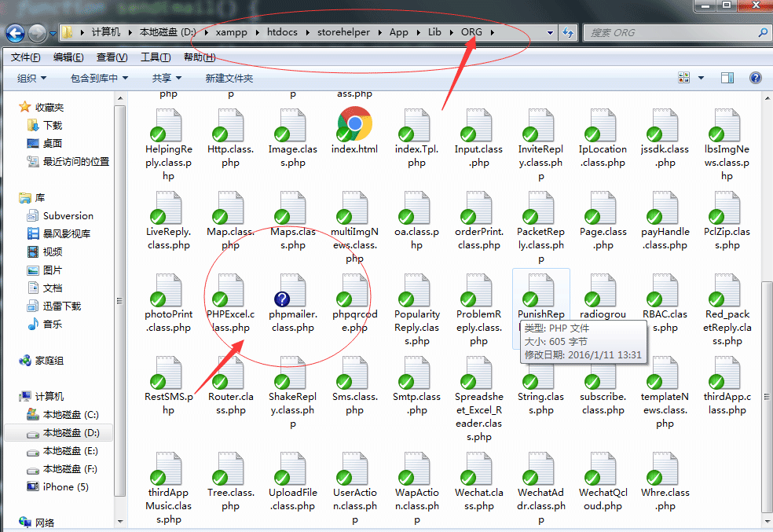Open the 文件(F) menu
Image resolution: width=773 pixels, height=532 pixels.
[26, 57]
